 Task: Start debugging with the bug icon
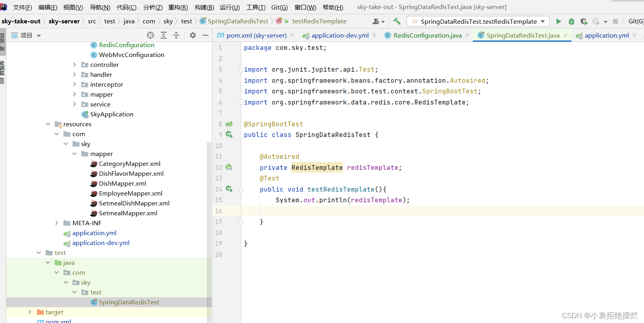click(571, 21)
